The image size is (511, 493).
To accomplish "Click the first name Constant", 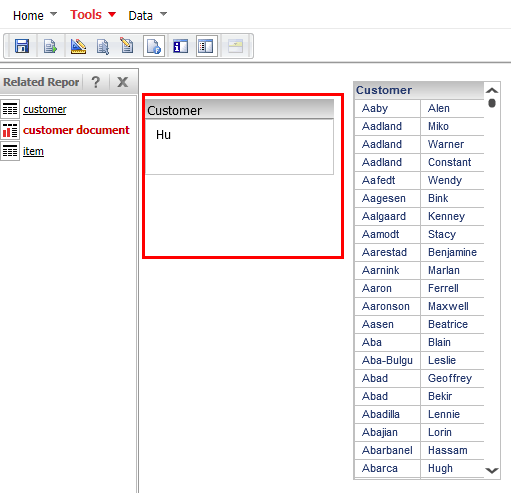I will click(449, 162).
